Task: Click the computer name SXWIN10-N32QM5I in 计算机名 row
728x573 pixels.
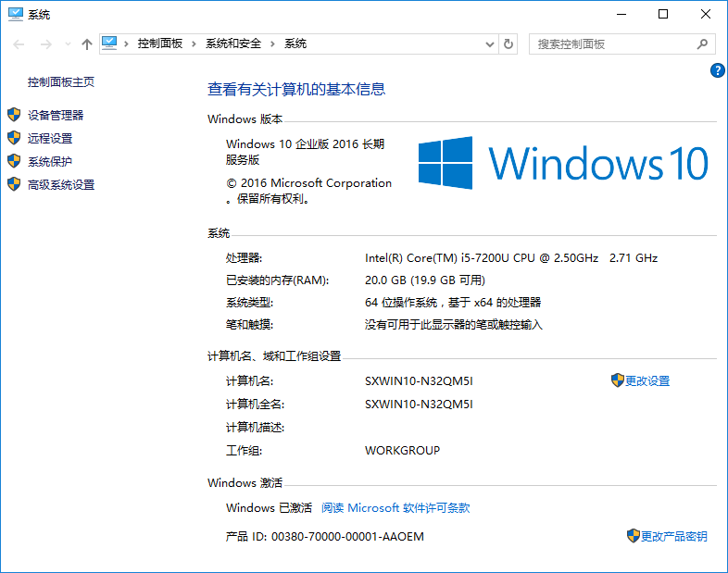Action: [x=419, y=380]
